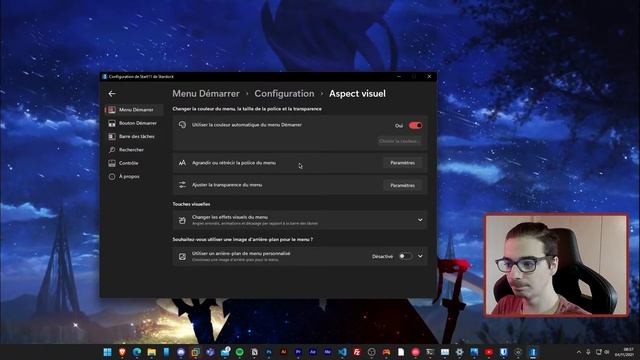Click the Rechercher magnifier icon
640x360 pixels.
click(x=112, y=150)
